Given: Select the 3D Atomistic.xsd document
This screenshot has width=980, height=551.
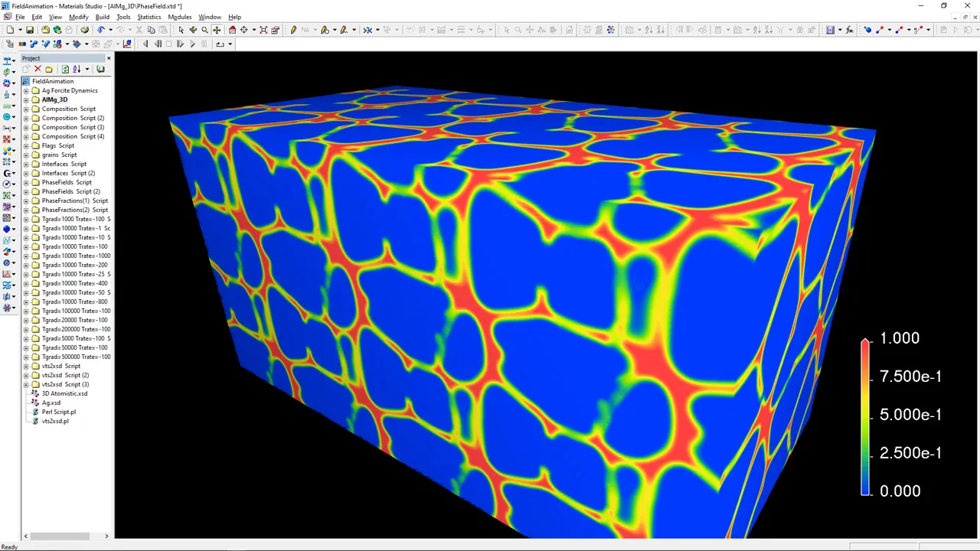Looking at the screenshot, I should tap(64, 393).
